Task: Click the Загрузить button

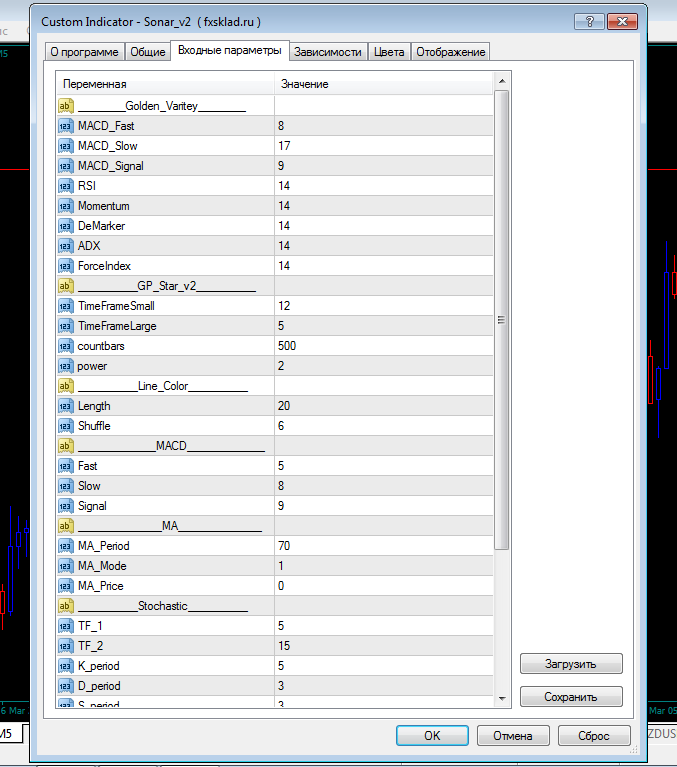Action: tap(571, 664)
